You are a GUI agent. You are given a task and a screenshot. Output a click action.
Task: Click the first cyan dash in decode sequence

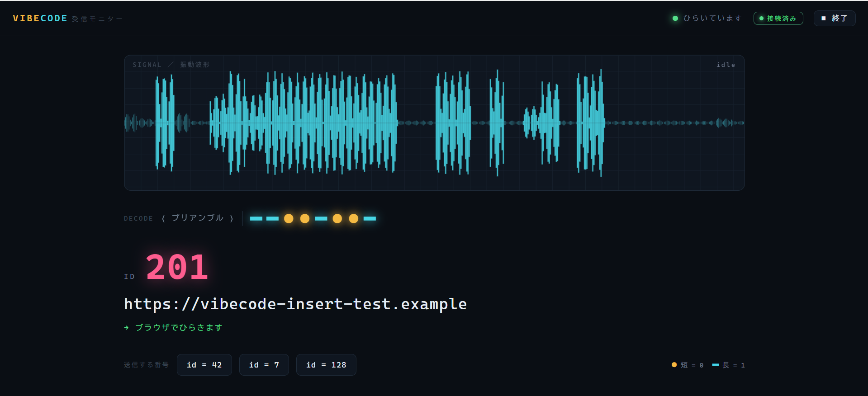pos(256,218)
